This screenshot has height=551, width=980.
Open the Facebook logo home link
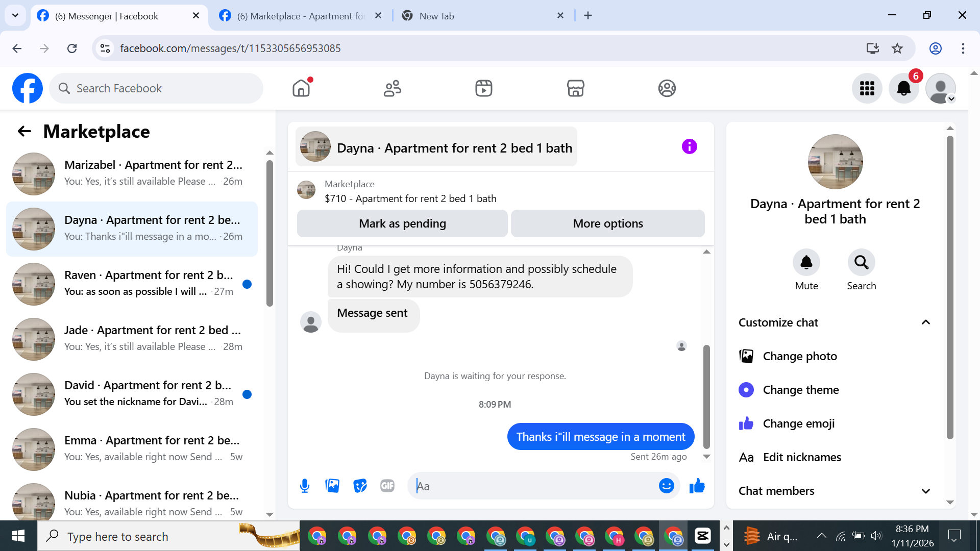point(28,88)
